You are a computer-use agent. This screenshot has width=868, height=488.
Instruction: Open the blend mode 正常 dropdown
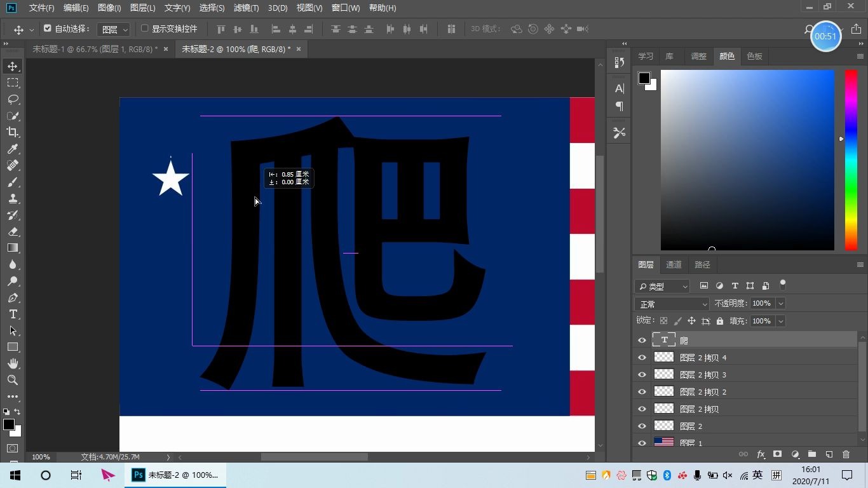(x=672, y=304)
